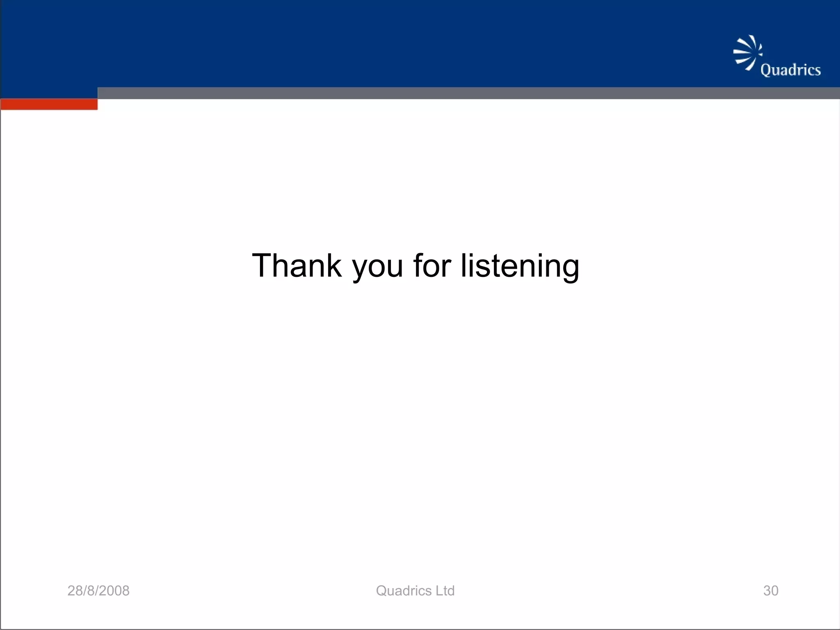Viewport: 840px width, 630px height.
Task: Click the year '2008' in the date
Action: [x=114, y=591]
